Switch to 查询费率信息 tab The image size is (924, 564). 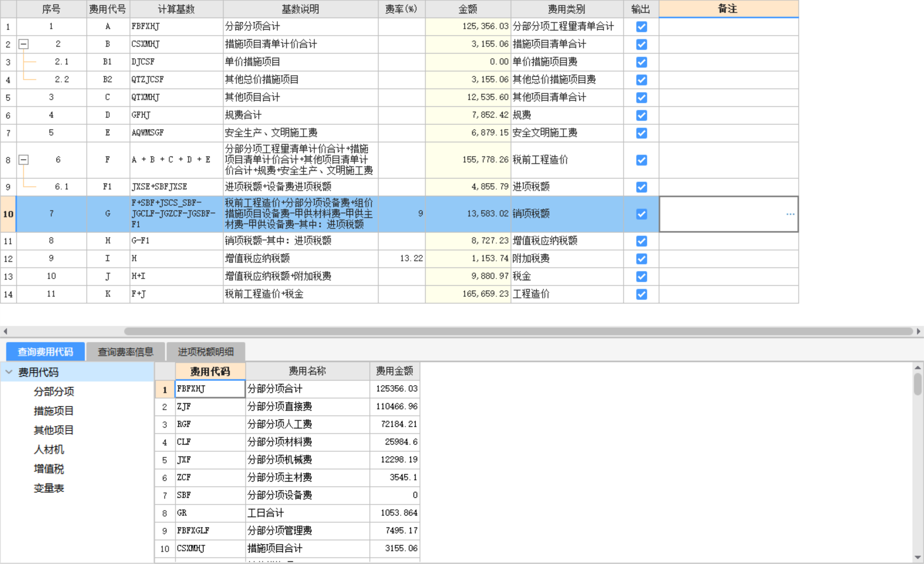click(x=125, y=352)
